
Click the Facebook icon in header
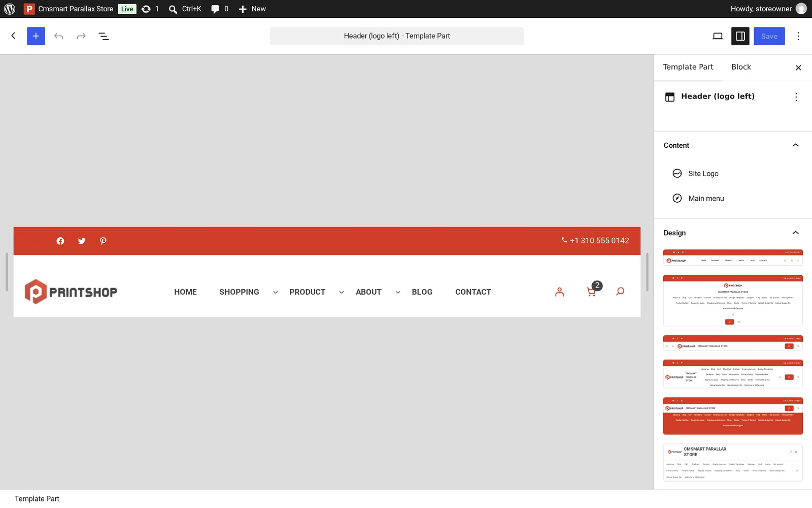(60, 241)
